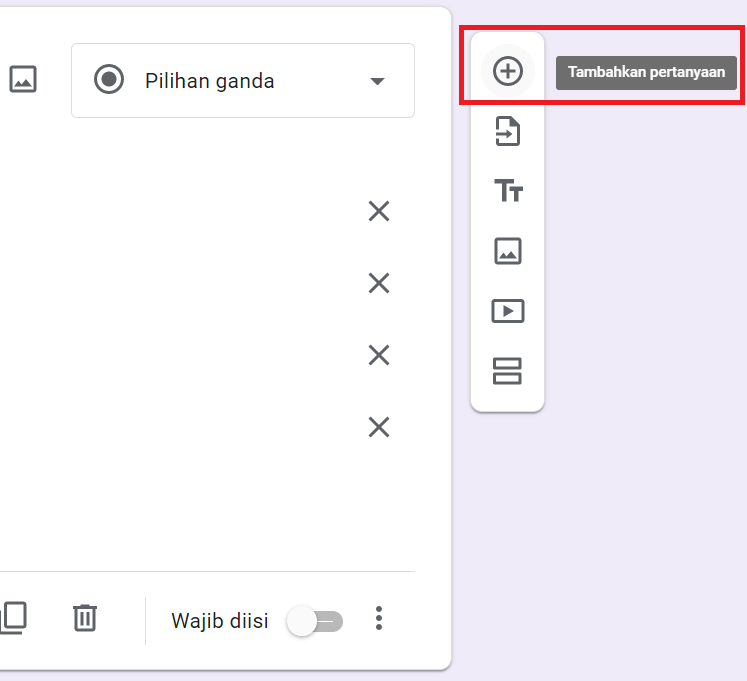Image resolution: width=747 pixels, height=681 pixels.
Task: Toggle the Wajib diisi switch
Action: click(315, 621)
